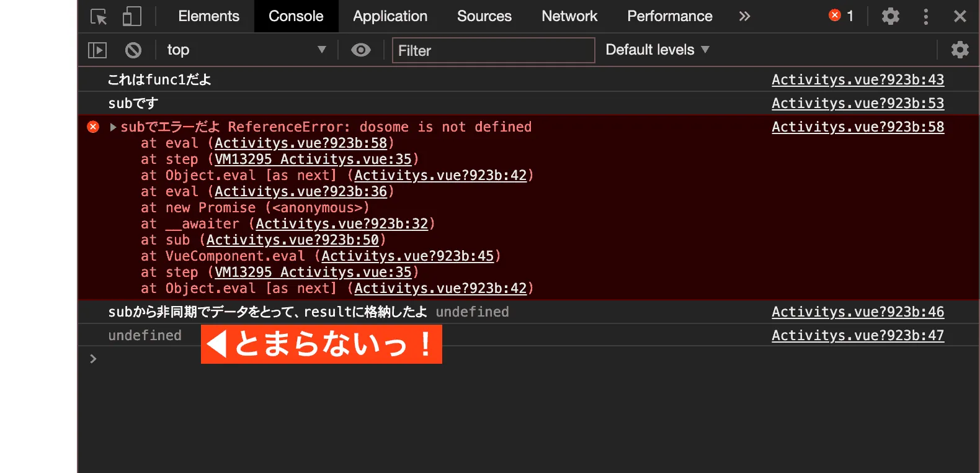Click the red error count badge
This screenshot has height=473, width=980.
click(842, 16)
